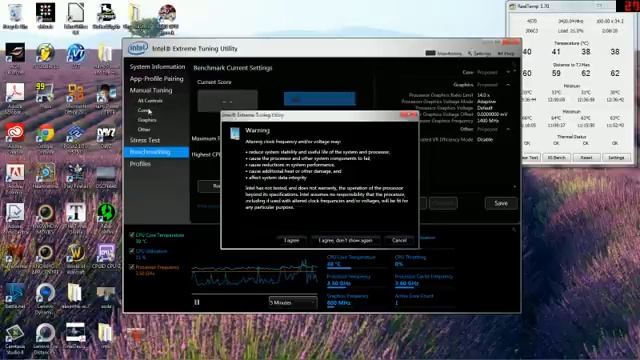Open the Fraps 99 desktop icon
The image size is (640, 360).
(45, 96)
